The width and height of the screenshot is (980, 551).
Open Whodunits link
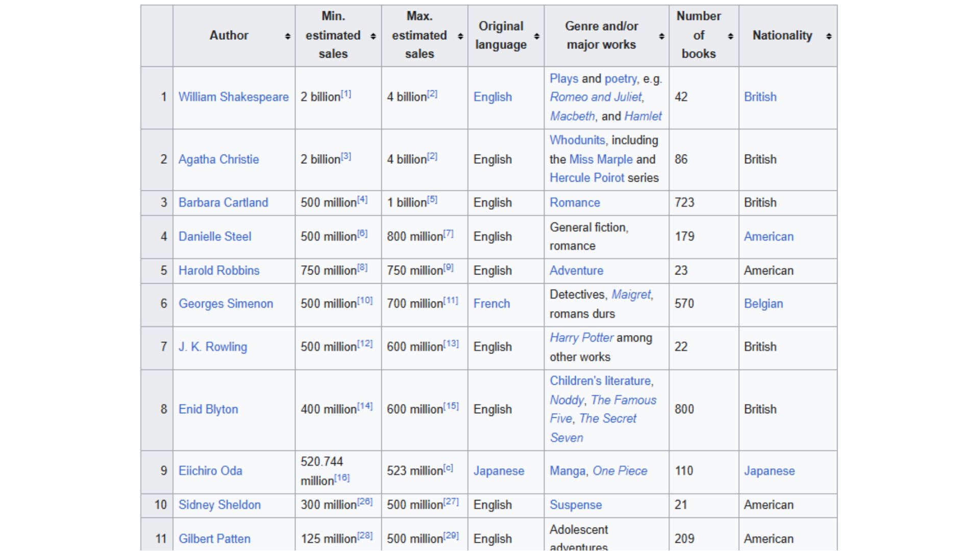point(577,140)
